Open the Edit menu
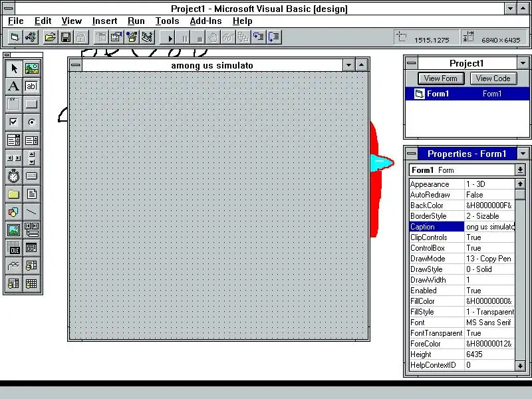 (x=43, y=21)
